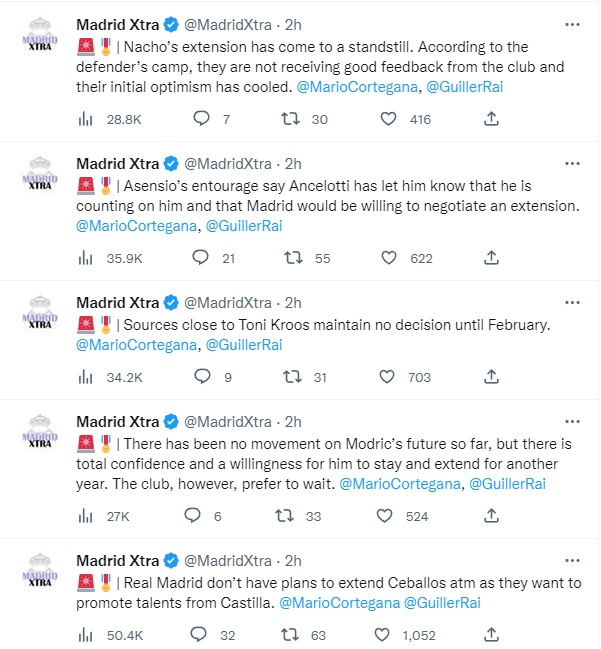Viewport: 601px width, 649px height.
Task: Retweet the Asensio entourage tweet
Action: 294,257
